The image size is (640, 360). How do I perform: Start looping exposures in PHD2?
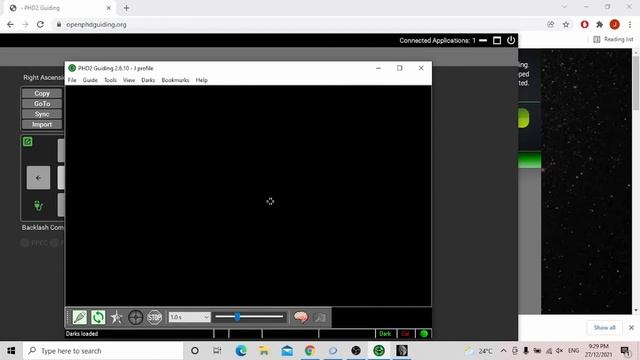pyautogui.click(x=98, y=317)
